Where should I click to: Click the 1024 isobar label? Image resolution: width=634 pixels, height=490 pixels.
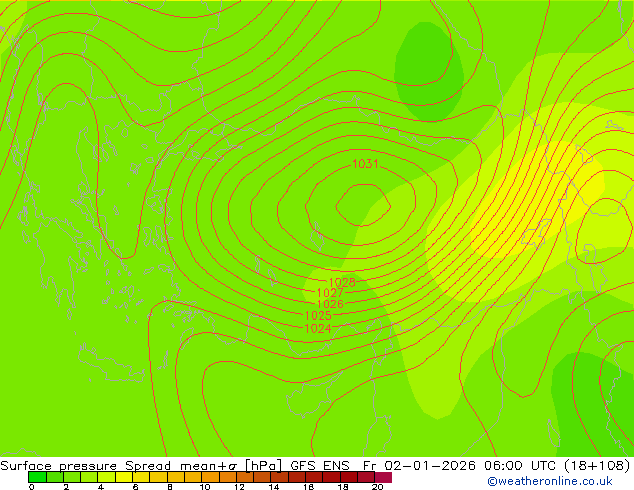(x=318, y=328)
